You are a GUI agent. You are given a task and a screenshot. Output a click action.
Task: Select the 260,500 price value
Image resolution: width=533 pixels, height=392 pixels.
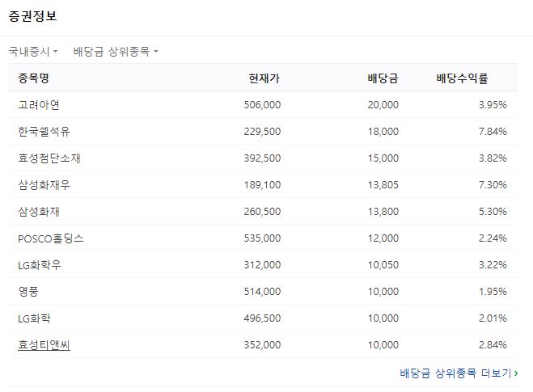pyautogui.click(x=262, y=212)
